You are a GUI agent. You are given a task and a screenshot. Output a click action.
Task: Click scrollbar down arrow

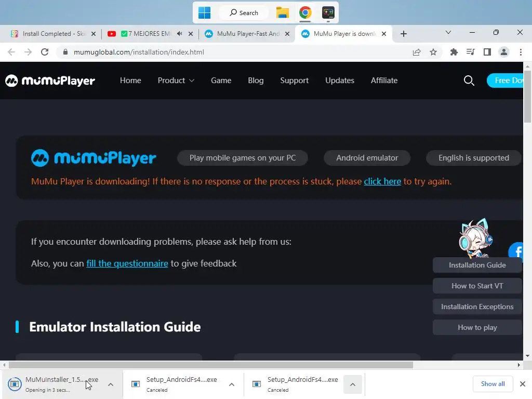527,356
